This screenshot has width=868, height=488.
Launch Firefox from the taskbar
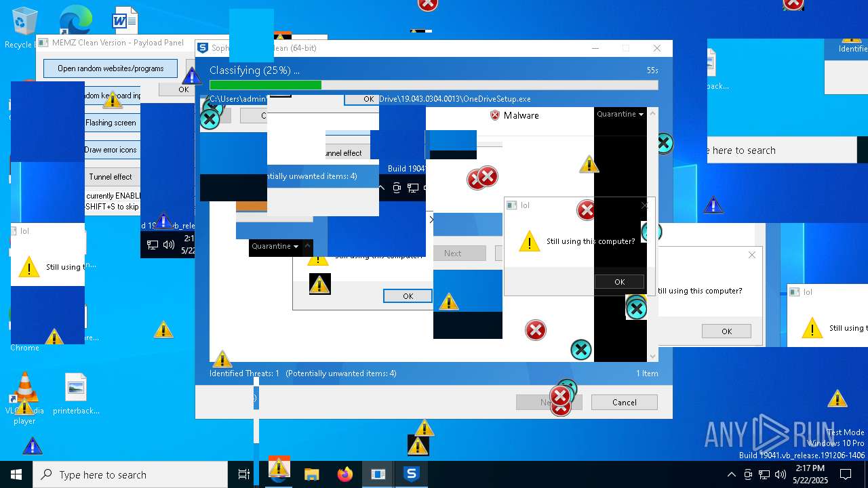pyautogui.click(x=345, y=474)
